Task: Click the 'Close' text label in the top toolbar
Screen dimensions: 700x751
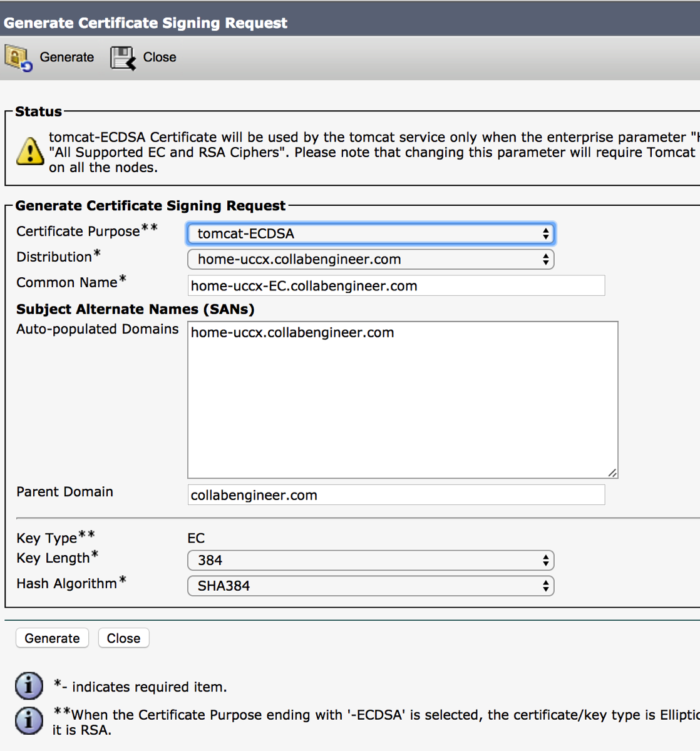Action: 160,58
